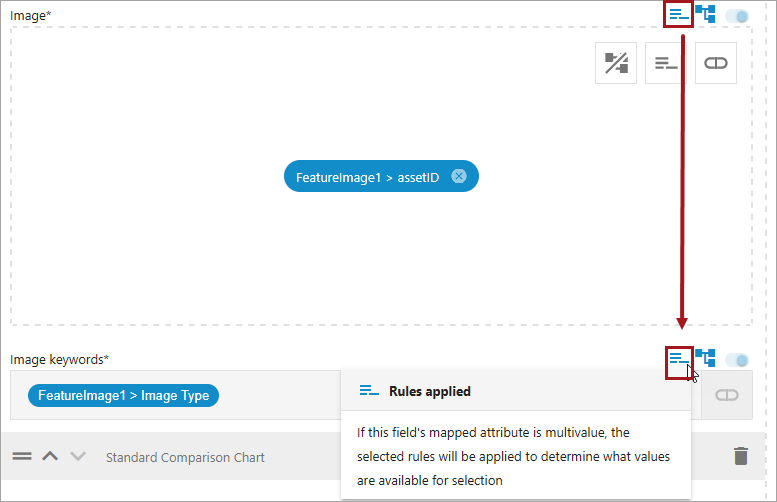Viewport: 777px width, 502px height.
Task: Click the Image keywords mapping field
Action: pyautogui.click(x=280, y=395)
